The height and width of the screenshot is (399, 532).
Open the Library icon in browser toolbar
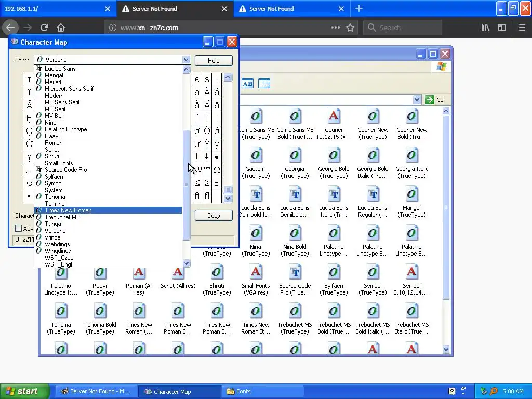coord(485,28)
